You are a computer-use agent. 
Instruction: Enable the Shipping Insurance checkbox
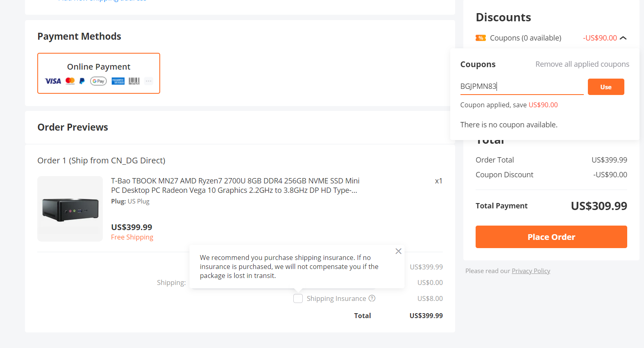tap(298, 298)
